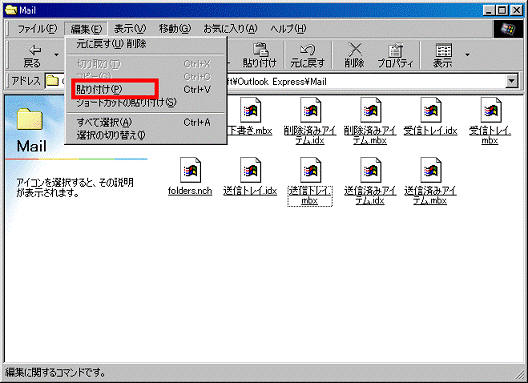Click the 受信トレイ.idx file name label
Screen dimensions: 528x383
point(430,131)
